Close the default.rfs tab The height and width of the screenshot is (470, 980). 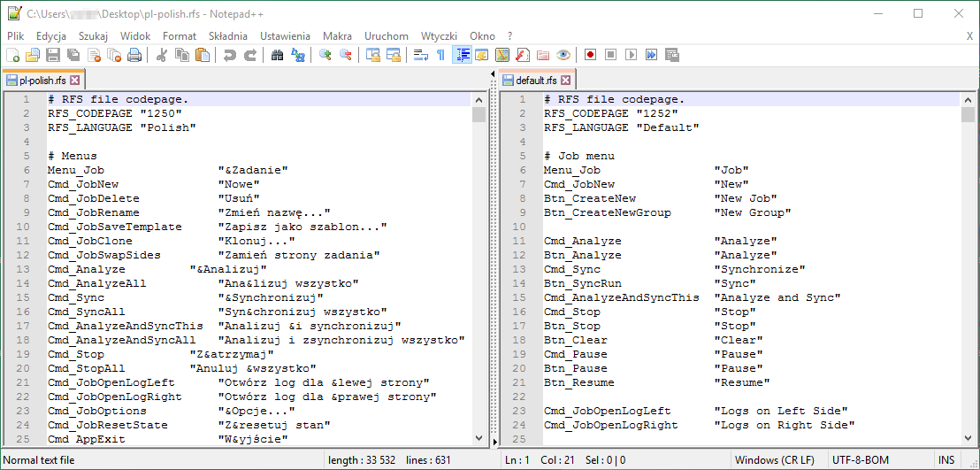[565, 81]
